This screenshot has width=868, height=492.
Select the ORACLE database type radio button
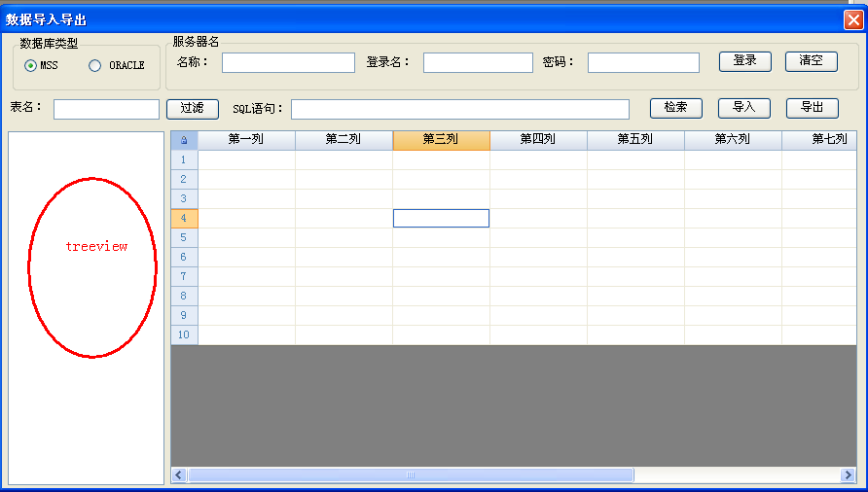(x=94, y=66)
